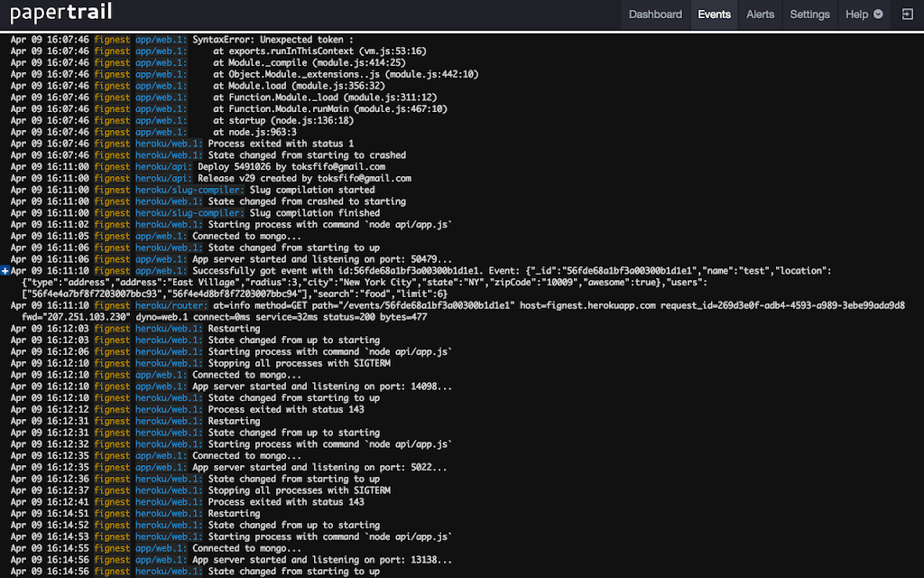Image resolution: width=924 pixels, height=578 pixels.
Task: Click the log out icon
Action: point(908,14)
